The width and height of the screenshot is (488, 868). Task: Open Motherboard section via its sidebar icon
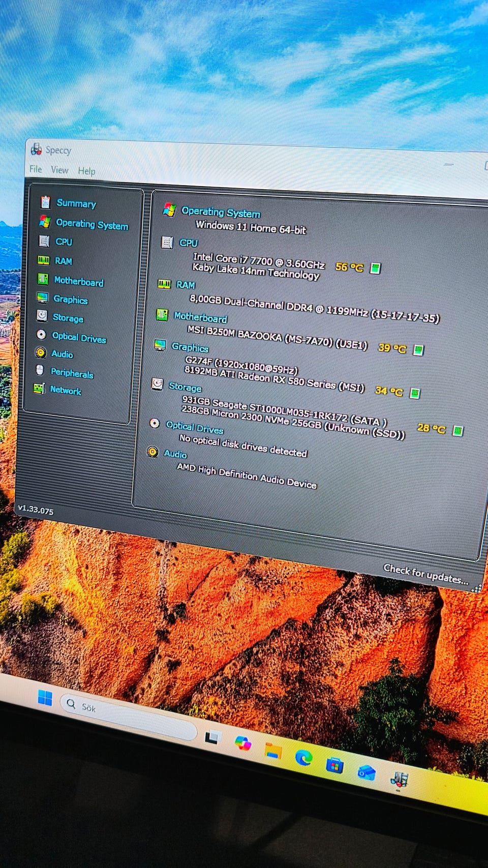pos(43,279)
